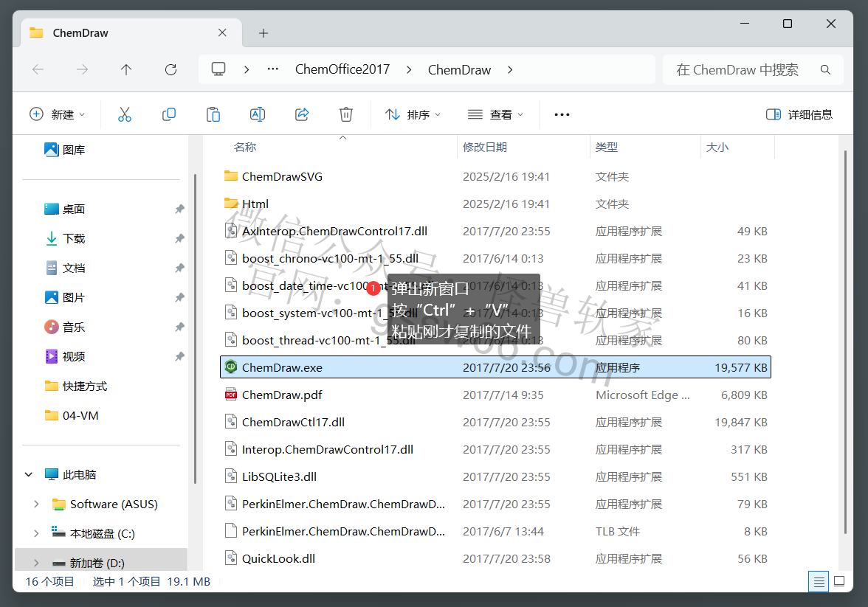Go back with the left arrow
Viewport: 868px width, 607px height.
tap(38, 70)
